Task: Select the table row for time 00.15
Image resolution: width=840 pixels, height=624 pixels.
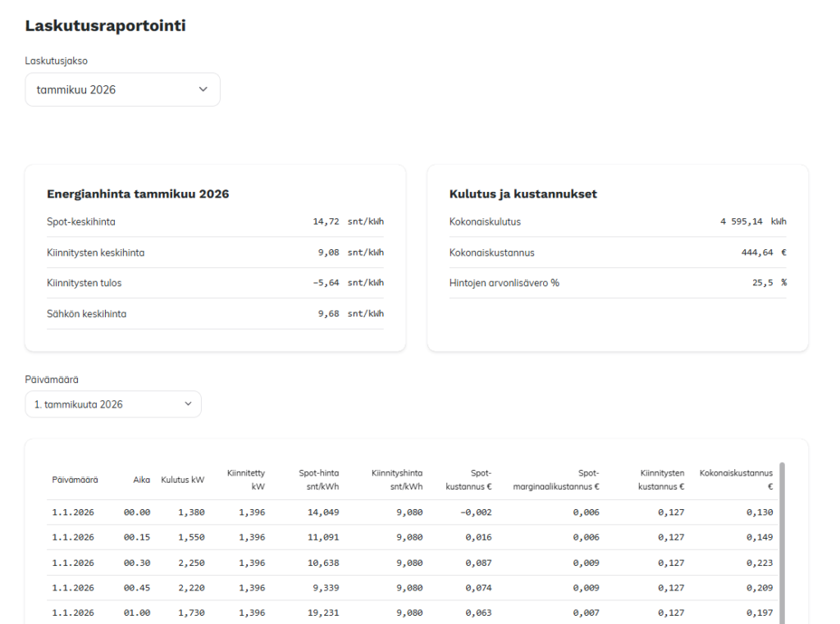Action: [x=410, y=537]
